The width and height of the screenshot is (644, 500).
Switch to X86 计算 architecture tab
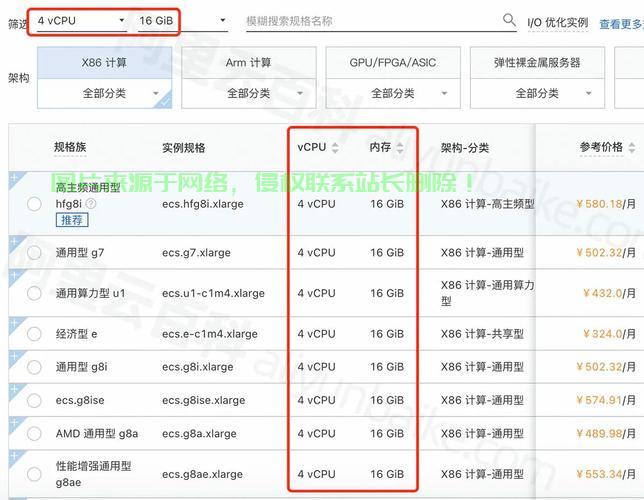tap(104, 63)
